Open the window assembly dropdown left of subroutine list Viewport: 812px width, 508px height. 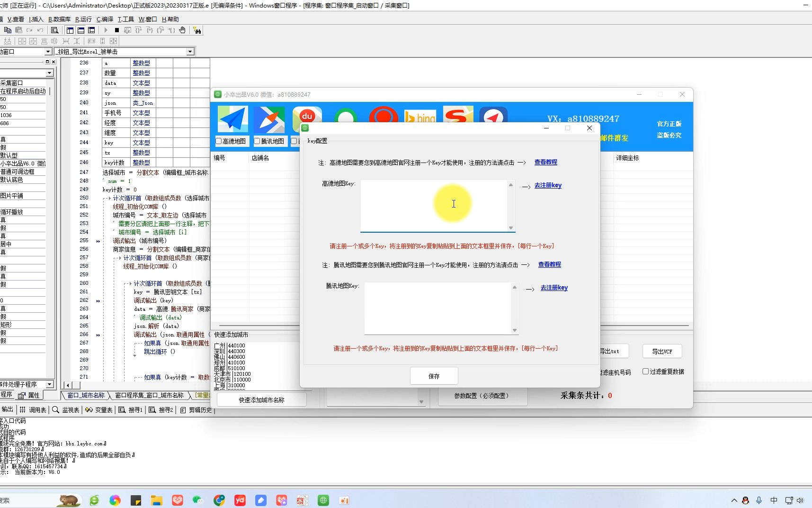(x=48, y=52)
